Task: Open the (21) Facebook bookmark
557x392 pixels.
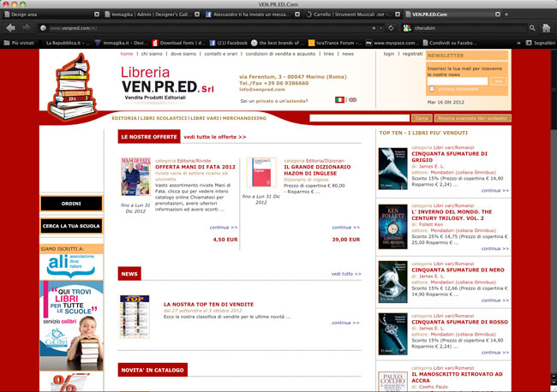Action: (229, 43)
